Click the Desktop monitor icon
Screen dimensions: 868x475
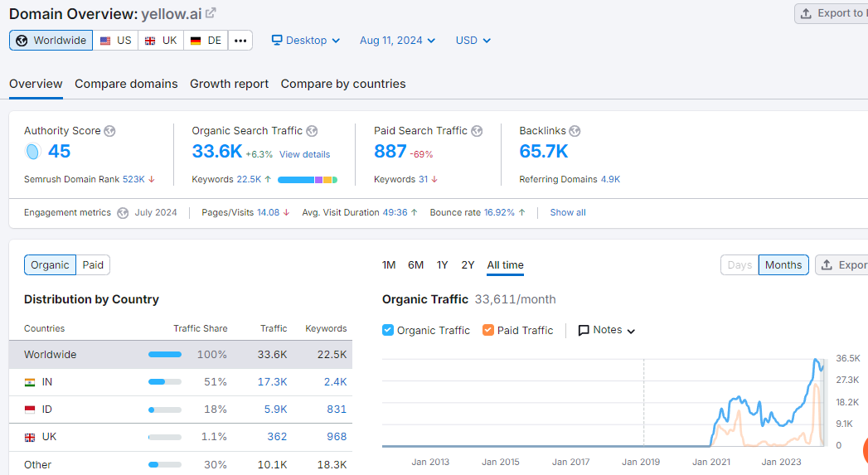277,40
